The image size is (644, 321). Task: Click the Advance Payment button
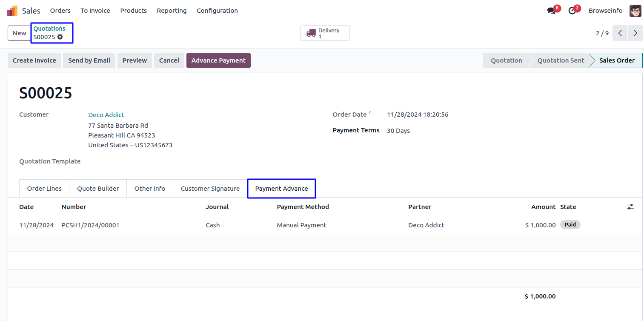pyautogui.click(x=218, y=60)
